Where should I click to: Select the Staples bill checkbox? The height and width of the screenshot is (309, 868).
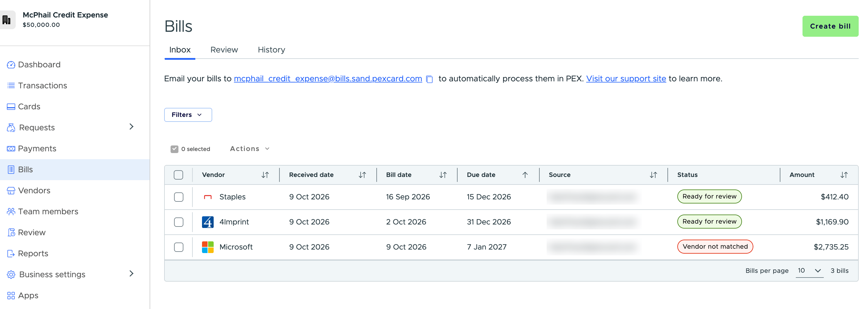coord(179,197)
